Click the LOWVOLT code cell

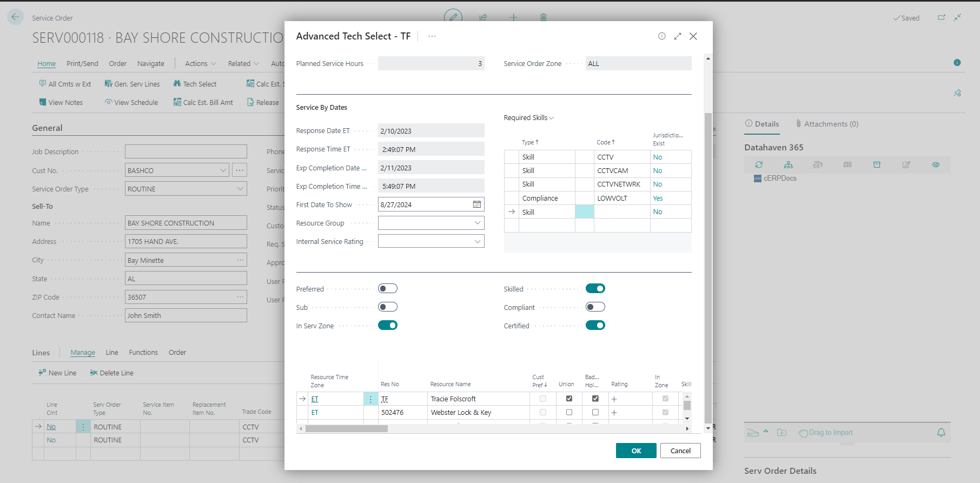click(622, 198)
